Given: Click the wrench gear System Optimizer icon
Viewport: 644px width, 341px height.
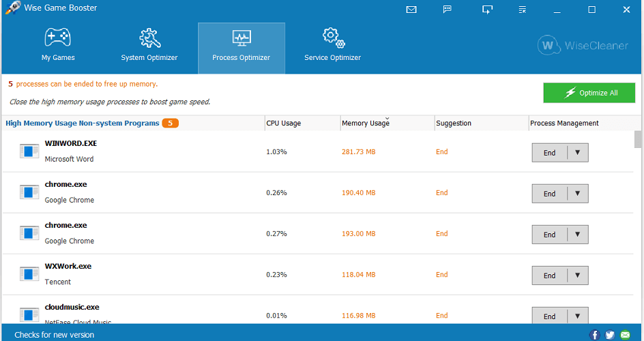Looking at the screenshot, I should tap(149, 38).
